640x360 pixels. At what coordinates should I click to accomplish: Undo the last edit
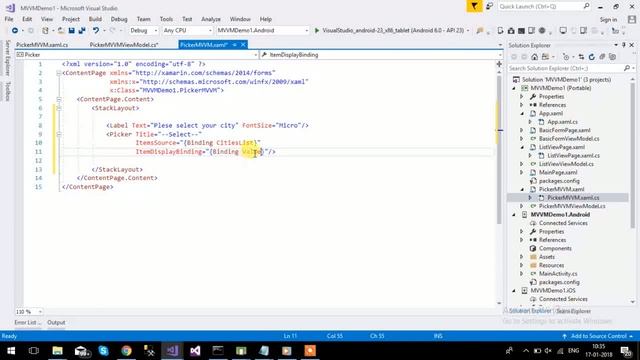pyautogui.click(x=96, y=31)
